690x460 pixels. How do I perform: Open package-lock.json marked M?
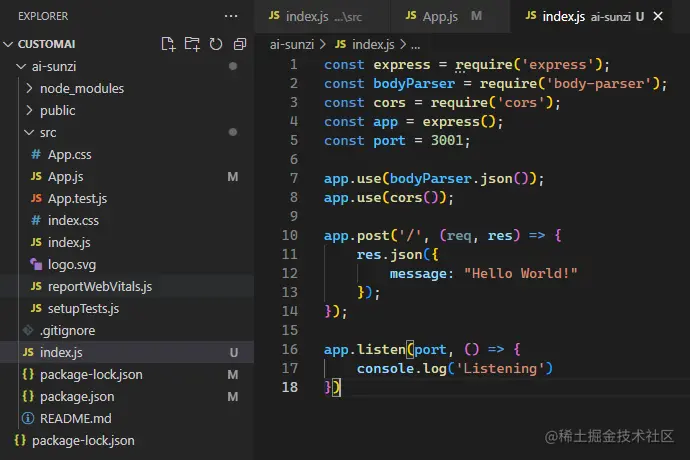tap(91, 375)
